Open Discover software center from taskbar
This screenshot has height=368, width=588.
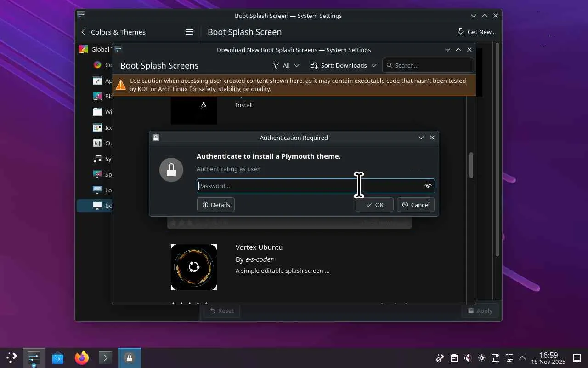pyautogui.click(x=58, y=357)
